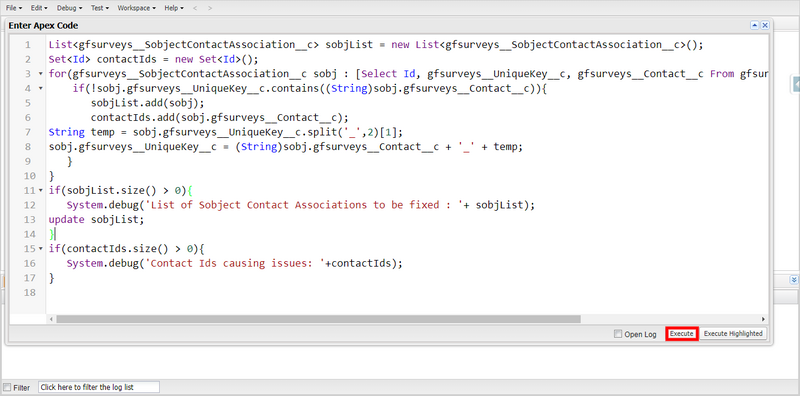Collapse the if block on line 15
This screenshot has height=396, width=800.
coord(41,249)
